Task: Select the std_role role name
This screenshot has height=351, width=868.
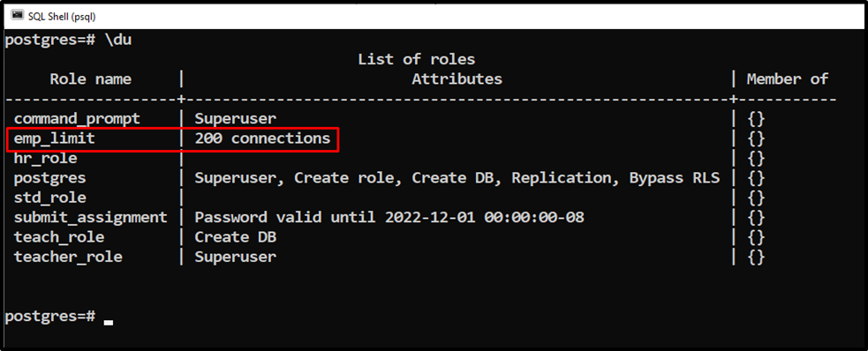Action: (x=49, y=198)
